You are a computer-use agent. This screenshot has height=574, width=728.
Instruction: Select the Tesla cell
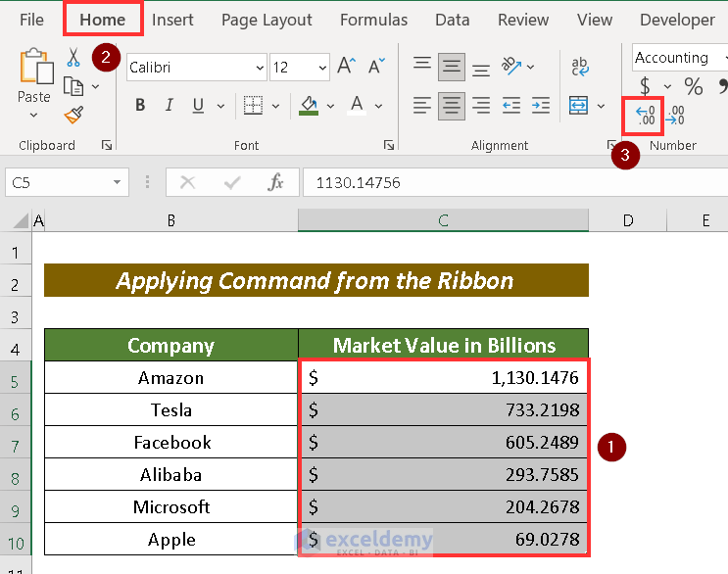[x=171, y=409]
